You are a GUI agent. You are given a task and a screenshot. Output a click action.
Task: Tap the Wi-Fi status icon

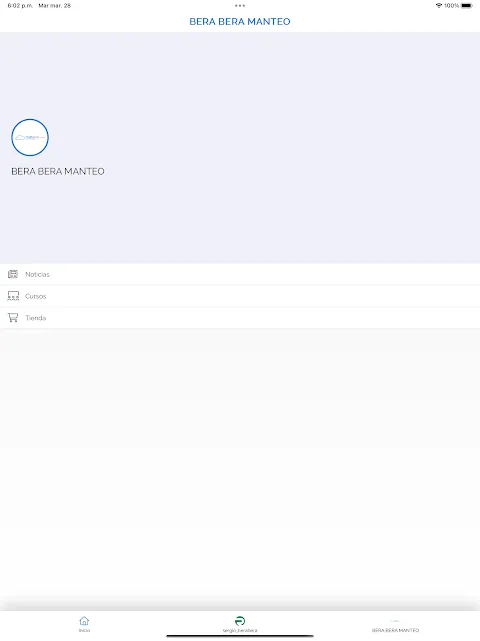[439, 5]
